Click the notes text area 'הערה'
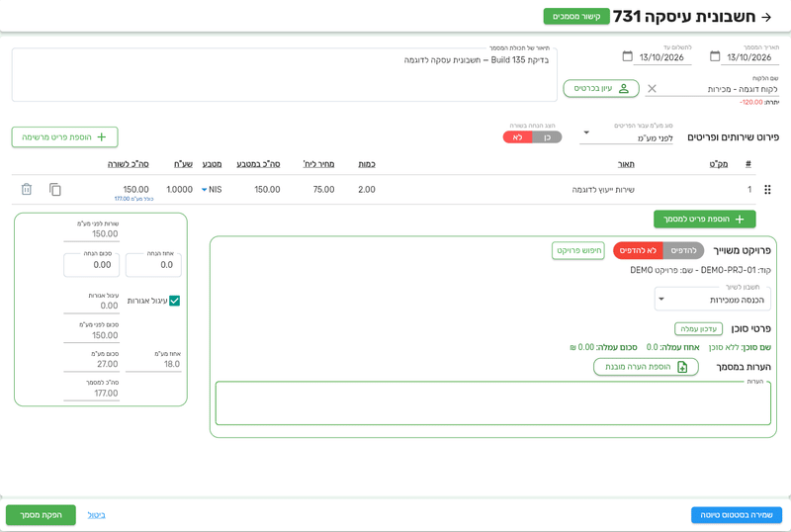The height and width of the screenshot is (532, 791). 492,403
